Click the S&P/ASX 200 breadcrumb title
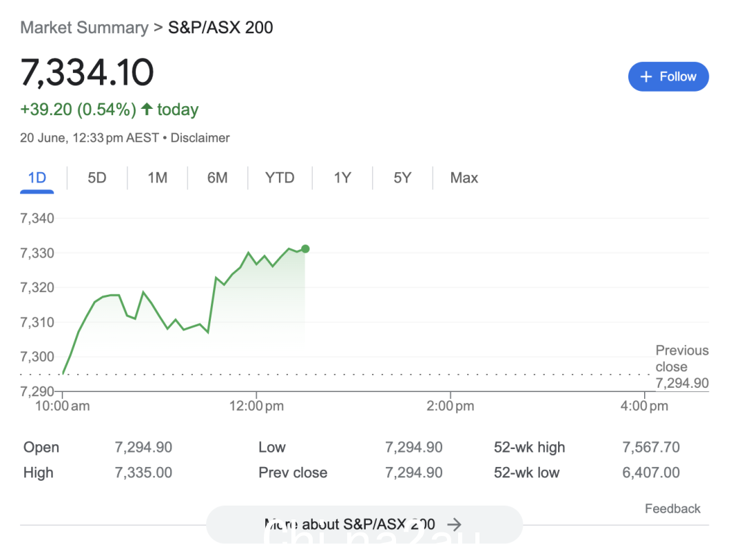Screen dimensions: 744x560 tap(220, 28)
